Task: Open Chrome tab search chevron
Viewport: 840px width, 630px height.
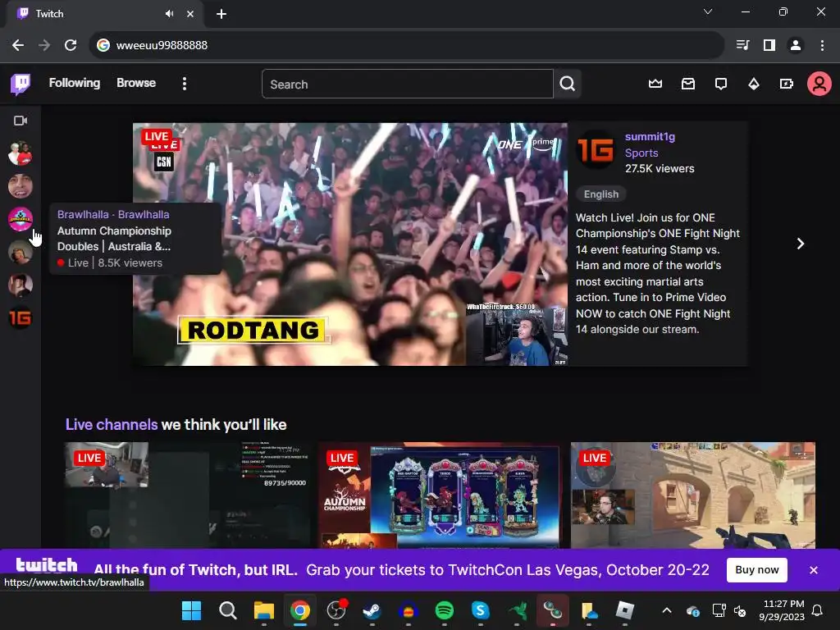Action: coord(708,11)
